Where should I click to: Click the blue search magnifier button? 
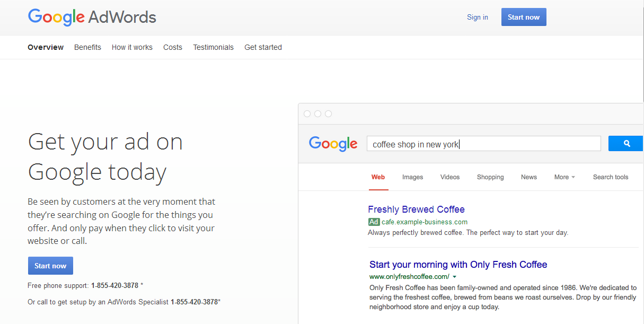626,143
